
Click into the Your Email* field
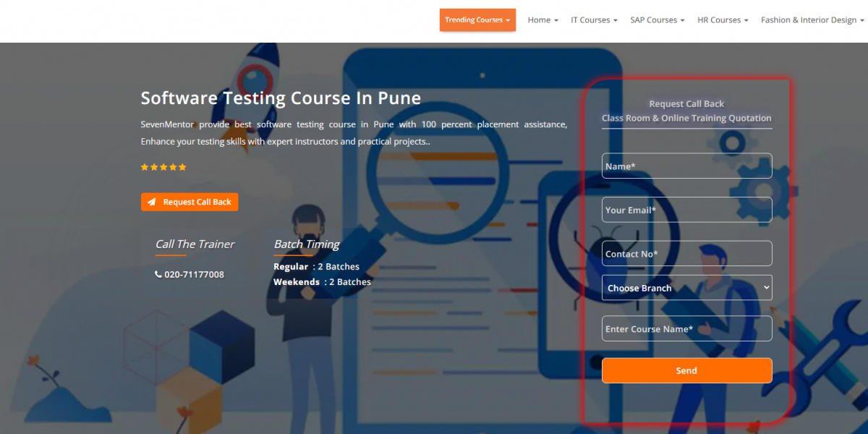pyautogui.click(x=686, y=210)
